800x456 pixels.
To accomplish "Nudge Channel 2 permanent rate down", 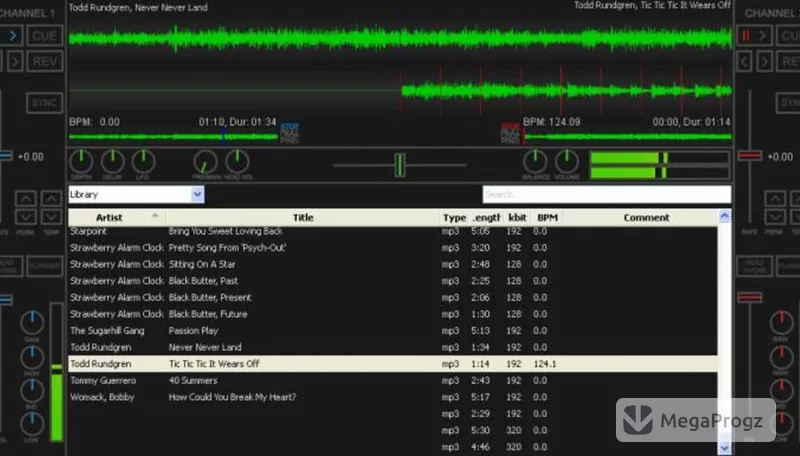I will [775, 217].
